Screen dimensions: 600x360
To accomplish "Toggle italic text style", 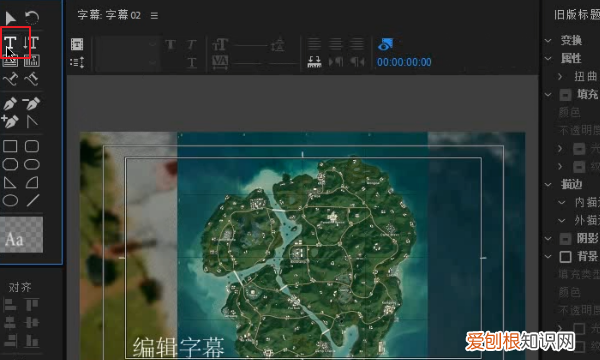I will click(x=192, y=45).
